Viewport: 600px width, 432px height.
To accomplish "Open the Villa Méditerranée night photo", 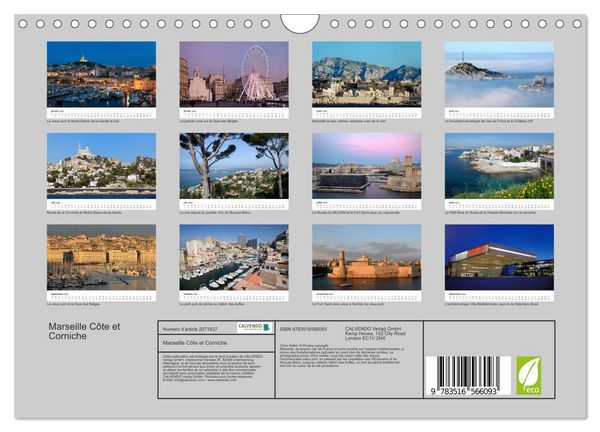I will tap(499, 257).
